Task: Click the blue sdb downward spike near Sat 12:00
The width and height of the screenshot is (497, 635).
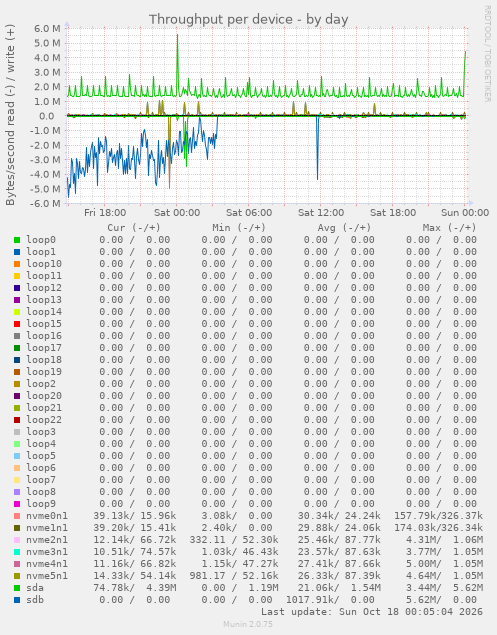Action: [x=318, y=148]
